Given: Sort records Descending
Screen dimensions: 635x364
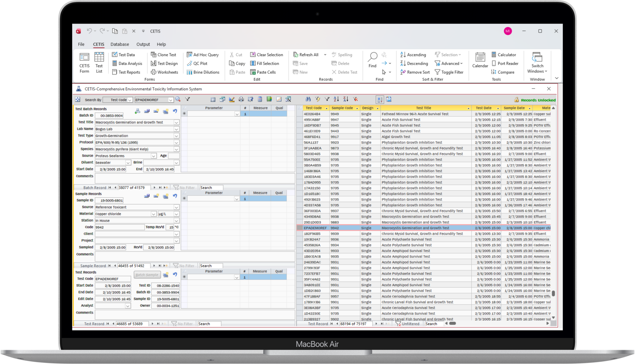Looking at the screenshot, I should tap(414, 63).
